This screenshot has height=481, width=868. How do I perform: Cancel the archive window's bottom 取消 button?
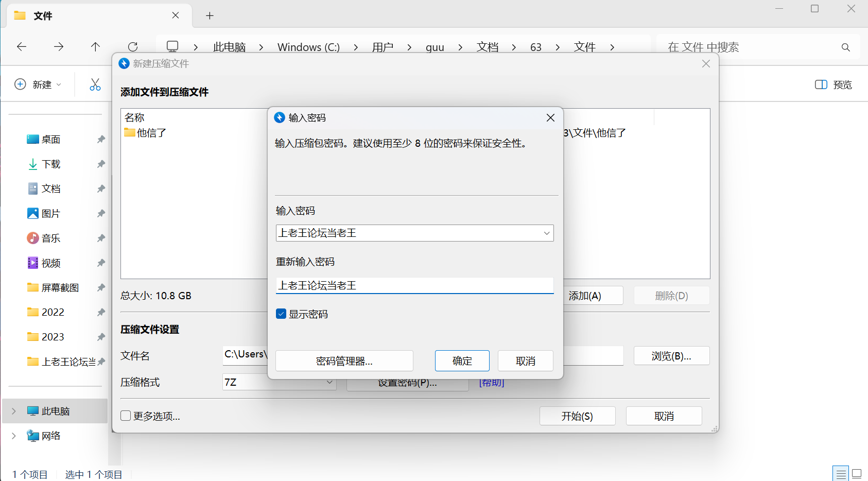664,416
